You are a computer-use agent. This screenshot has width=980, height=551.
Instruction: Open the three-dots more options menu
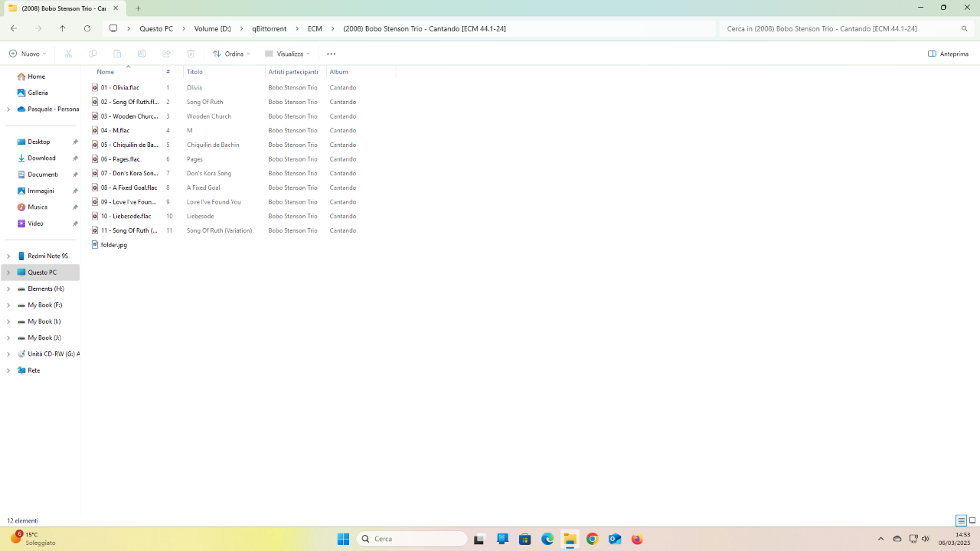[x=331, y=54]
